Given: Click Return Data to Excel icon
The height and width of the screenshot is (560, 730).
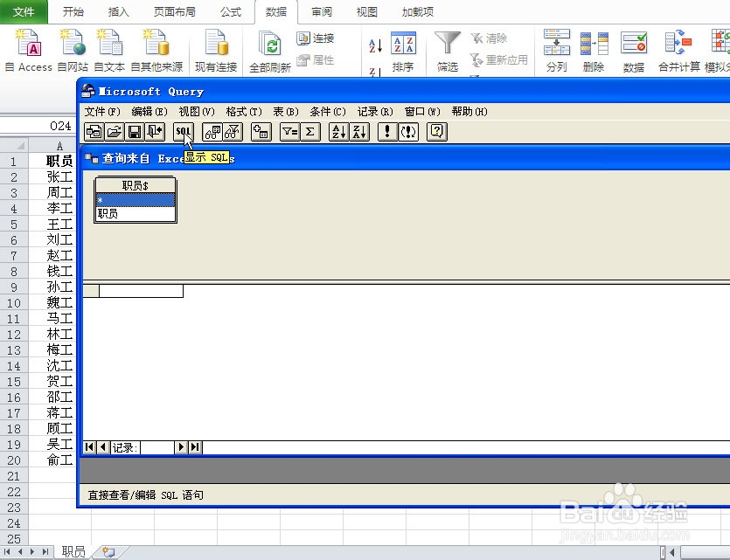Looking at the screenshot, I should [x=155, y=132].
